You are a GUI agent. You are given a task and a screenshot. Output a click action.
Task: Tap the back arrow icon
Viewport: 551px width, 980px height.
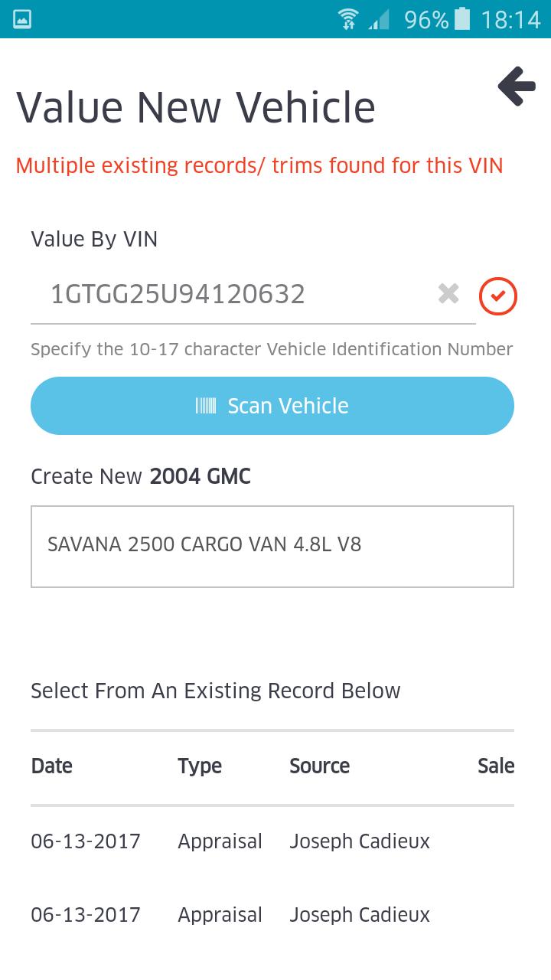click(517, 87)
